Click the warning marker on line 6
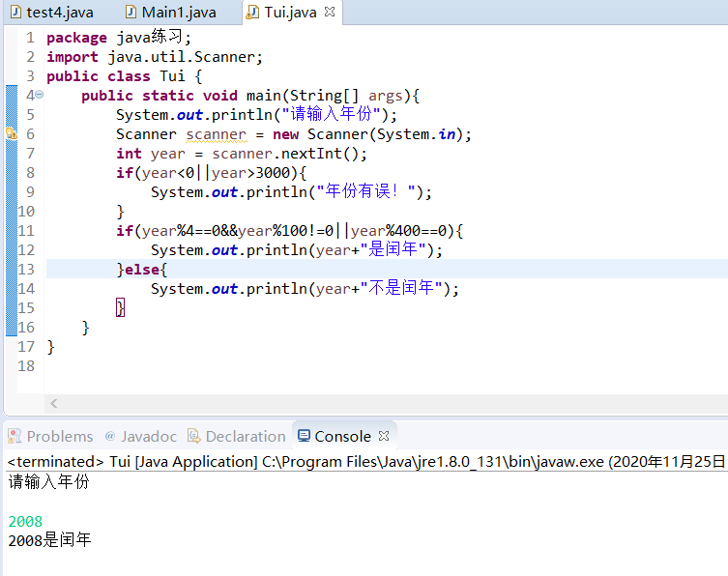Screen dimensions: 728x576 pos(12,133)
